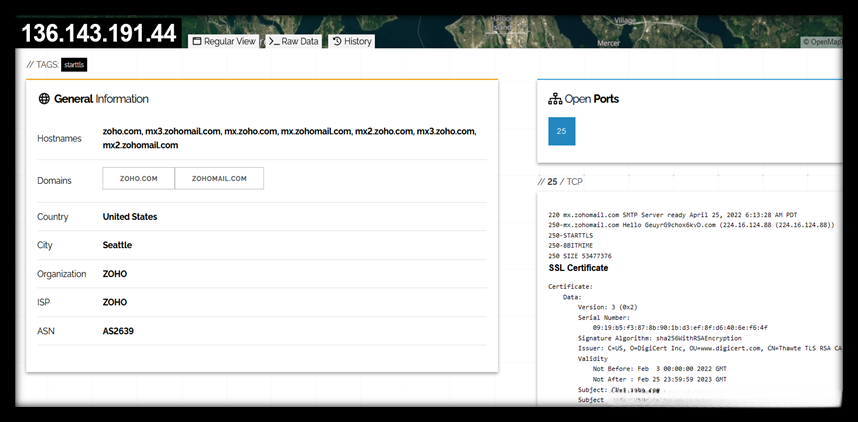This screenshot has height=422, width=858.
Task: Click the Signature Algorithm line
Action: 659,338
